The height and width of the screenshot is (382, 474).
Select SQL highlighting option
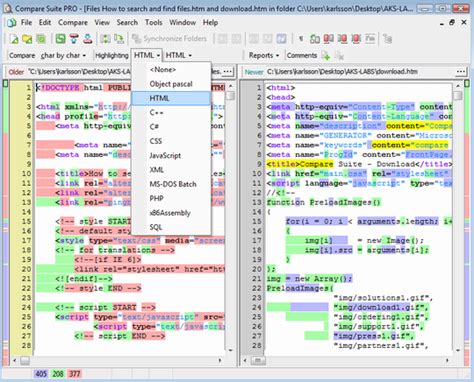pos(171,227)
